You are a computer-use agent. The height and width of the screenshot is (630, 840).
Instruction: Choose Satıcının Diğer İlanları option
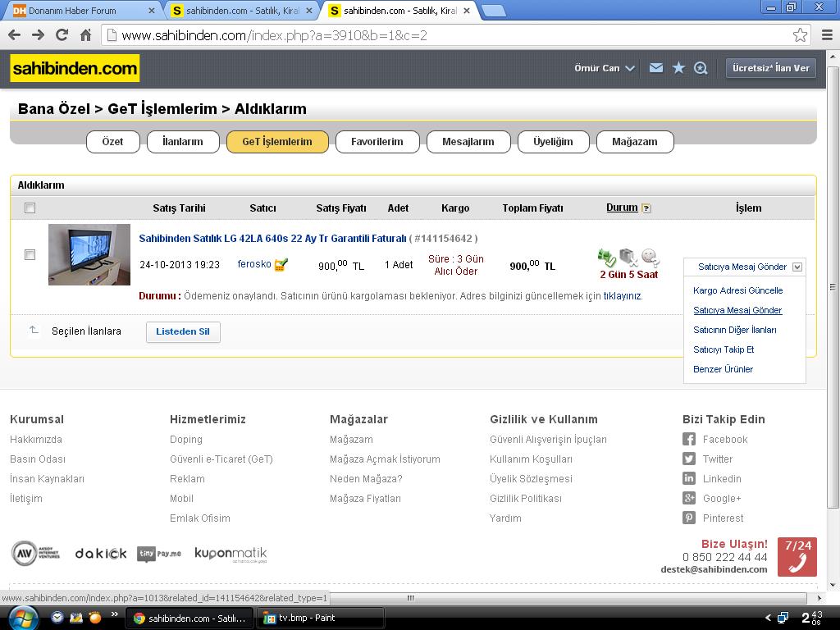pos(734,330)
